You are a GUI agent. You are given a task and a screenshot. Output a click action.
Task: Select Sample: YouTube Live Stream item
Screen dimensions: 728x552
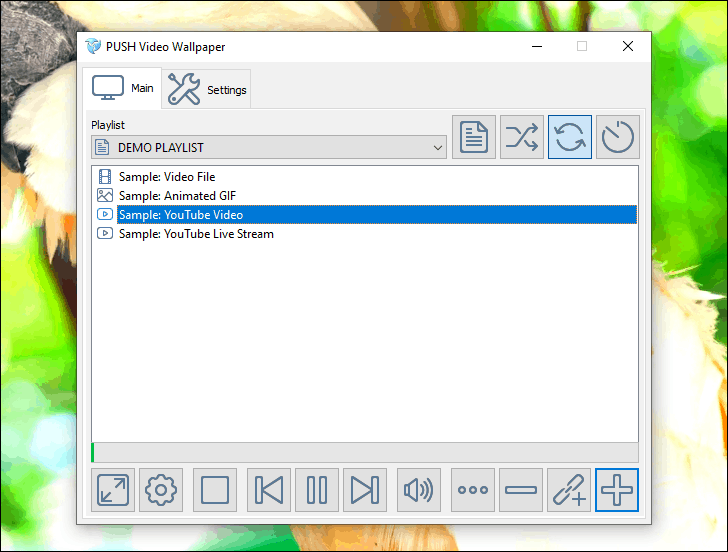(x=196, y=234)
